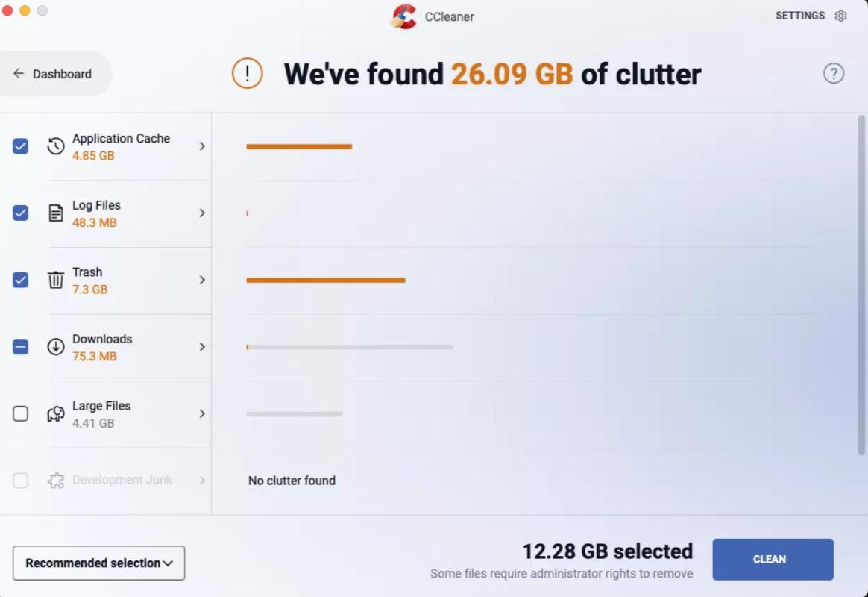Open the SETTINGS menu
This screenshot has height=597, width=868.
[x=800, y=15]
